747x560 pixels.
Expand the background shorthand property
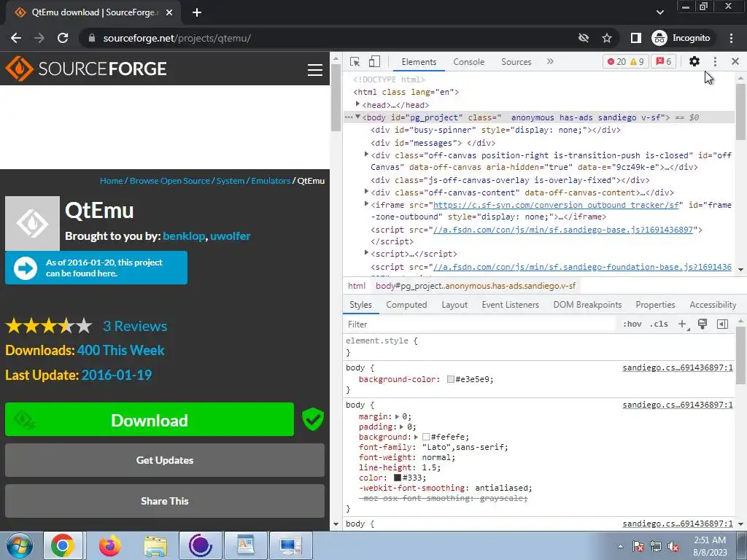[x=416, y=437]
